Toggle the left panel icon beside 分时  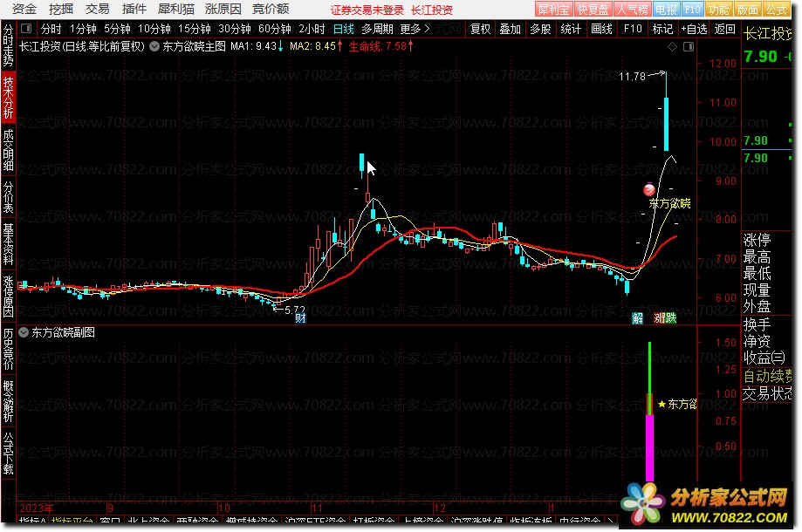[26, 29]
